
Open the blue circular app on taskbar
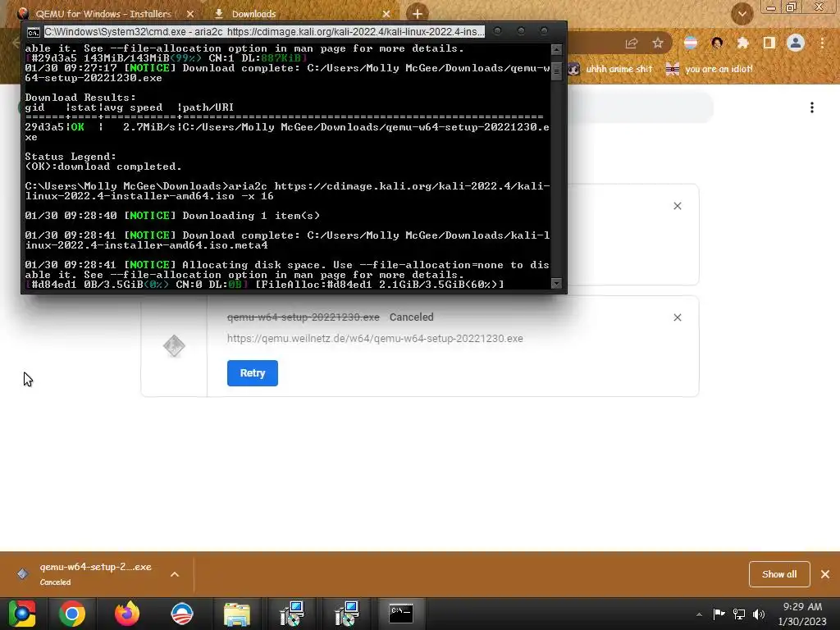[182, 614]
